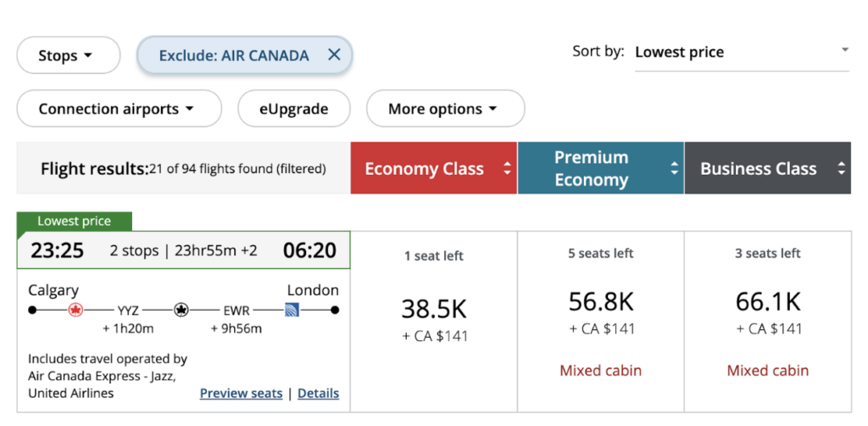Screen dimensions: 868x426
Task: Toggle the eUpgrade filter
Action: click(x=293, y=109)
